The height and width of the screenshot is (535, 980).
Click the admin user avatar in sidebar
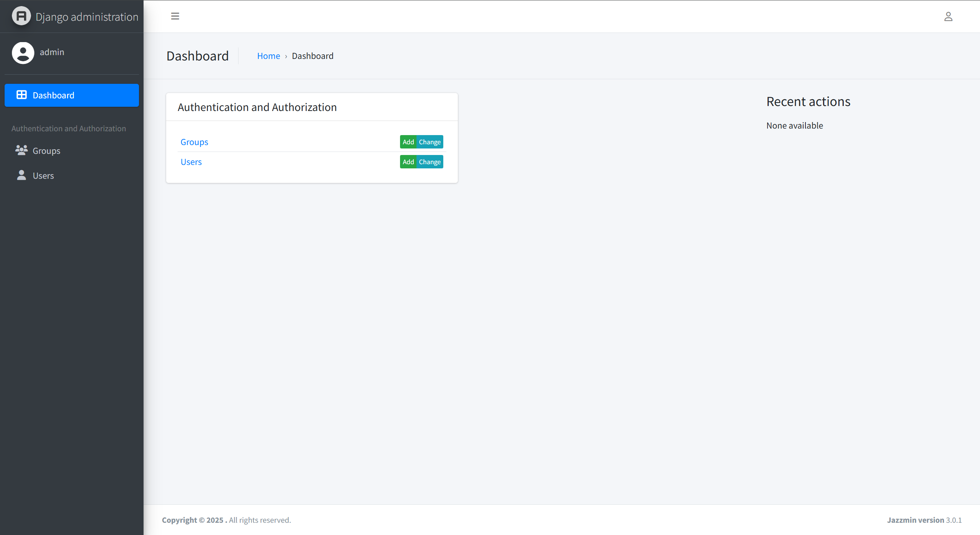pos(23,53)
